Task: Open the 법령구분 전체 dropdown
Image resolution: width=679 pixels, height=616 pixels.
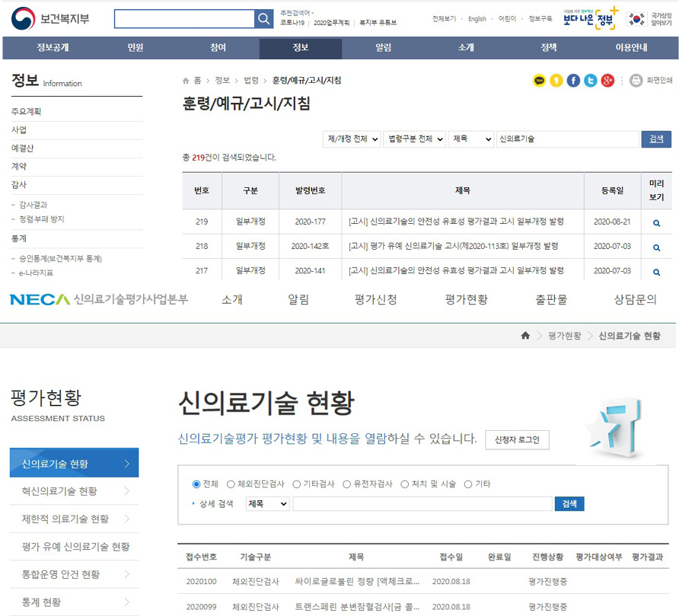Action: pyautogui.click(x=413, y=139)
